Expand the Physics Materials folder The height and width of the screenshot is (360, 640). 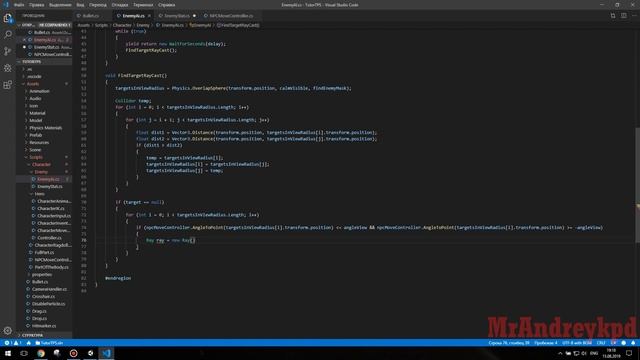coord(45,128)
